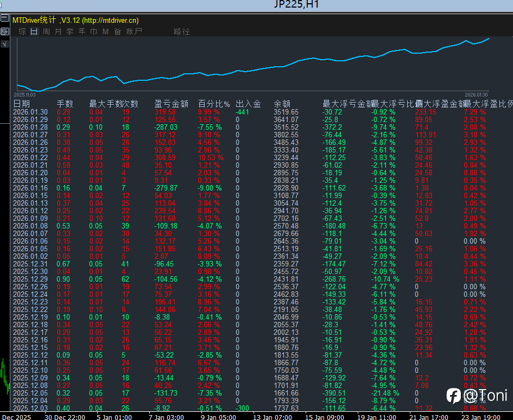Click the -9.74 % max floating loss ratio
This screenshot has width=513, height=420.
(x=383, y=127)
